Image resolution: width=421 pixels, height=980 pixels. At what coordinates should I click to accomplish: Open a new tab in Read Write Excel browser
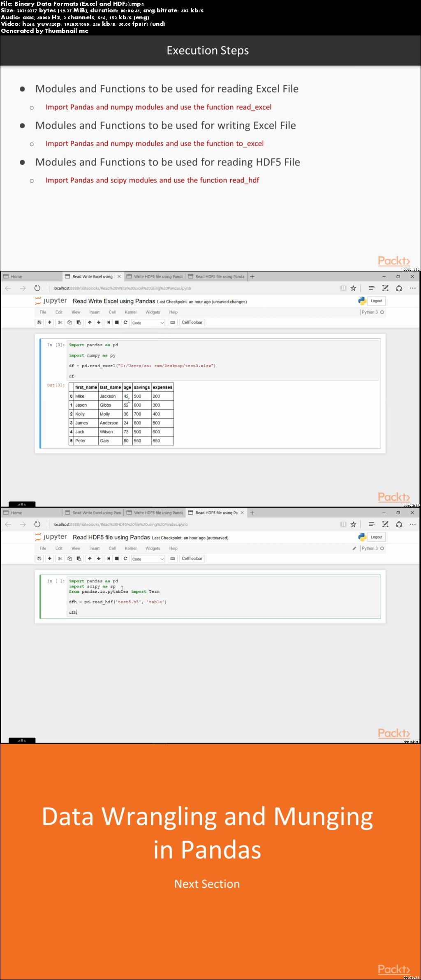coord(252,276)
